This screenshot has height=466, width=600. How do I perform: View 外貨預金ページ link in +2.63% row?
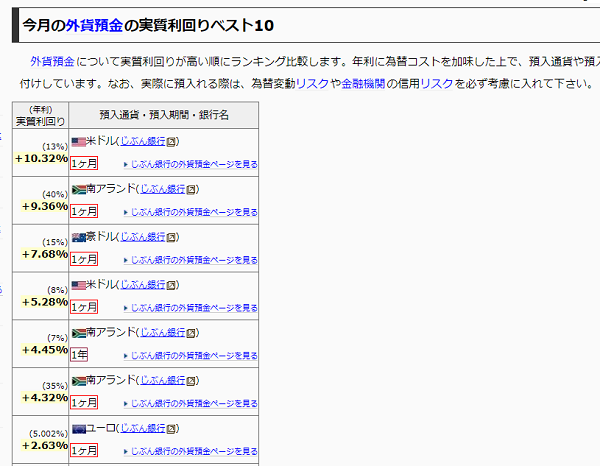(x=191, y=451)
